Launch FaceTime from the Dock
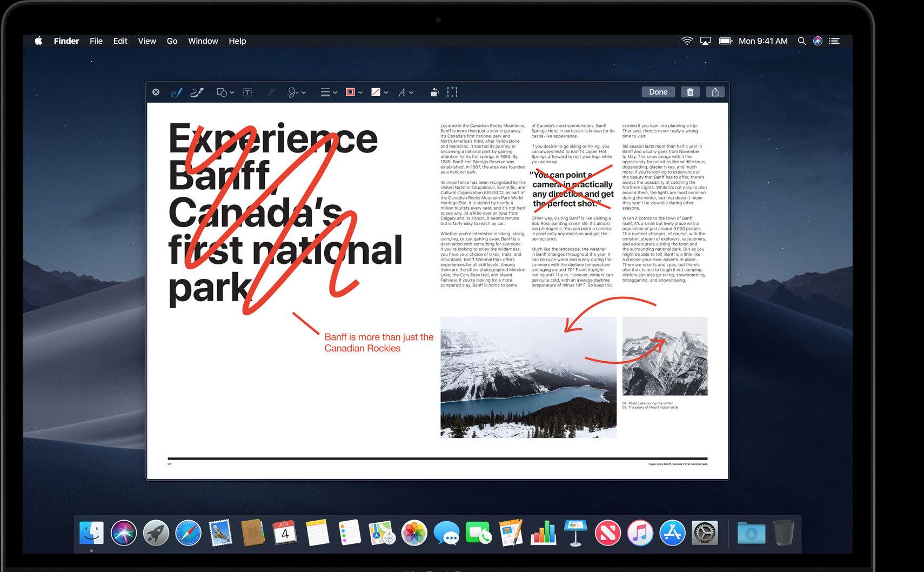Image resolution: width=924 pixels, height=572 pixels. 479,533
